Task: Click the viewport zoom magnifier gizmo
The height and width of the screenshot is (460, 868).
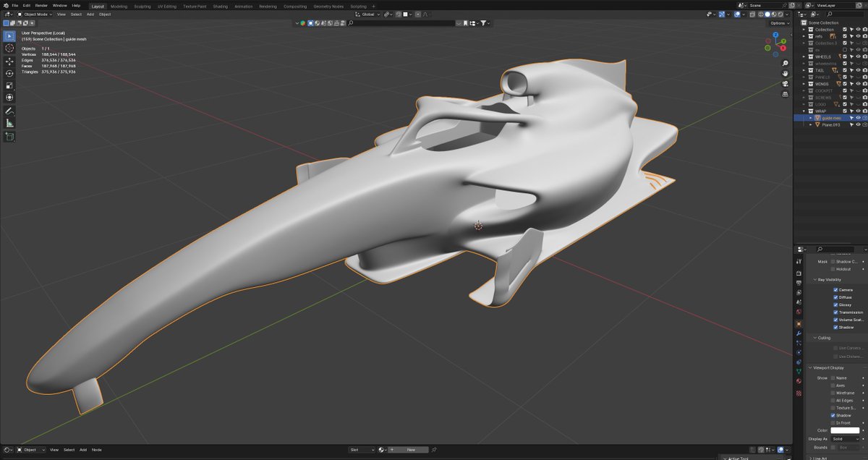Action: (785, 63)
